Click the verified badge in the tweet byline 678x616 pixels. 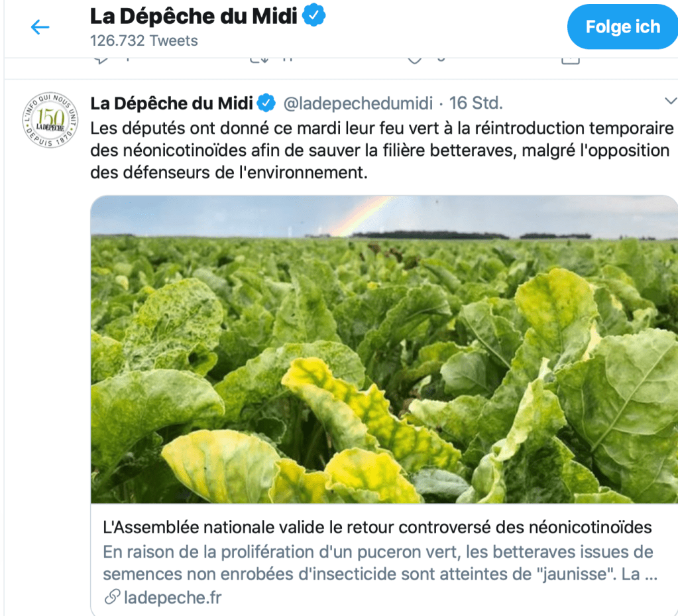tap(266, 103)
